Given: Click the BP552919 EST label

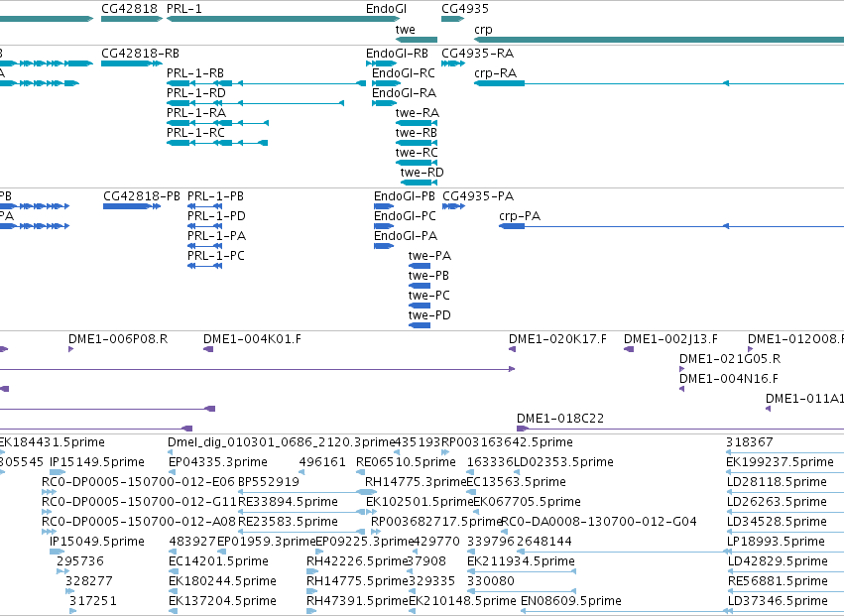Looking at the screenshot, I should click(x=269, y=482).
